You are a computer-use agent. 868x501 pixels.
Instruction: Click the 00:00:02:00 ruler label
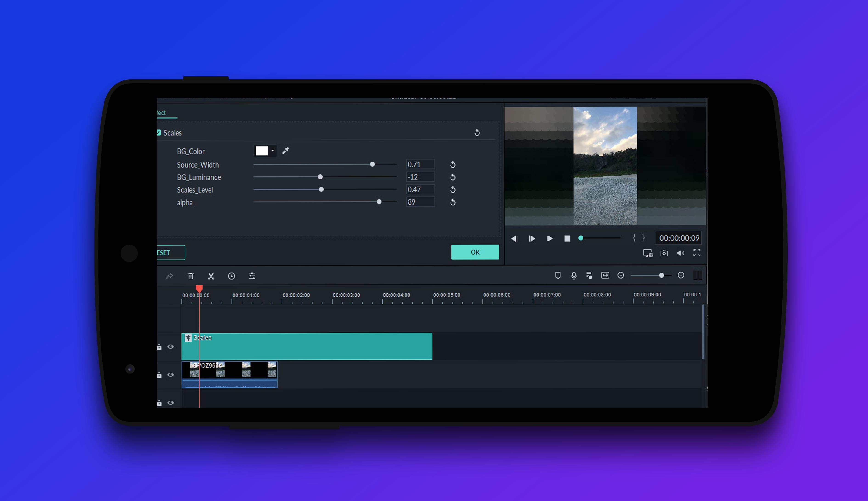click(x=296, y=295)
